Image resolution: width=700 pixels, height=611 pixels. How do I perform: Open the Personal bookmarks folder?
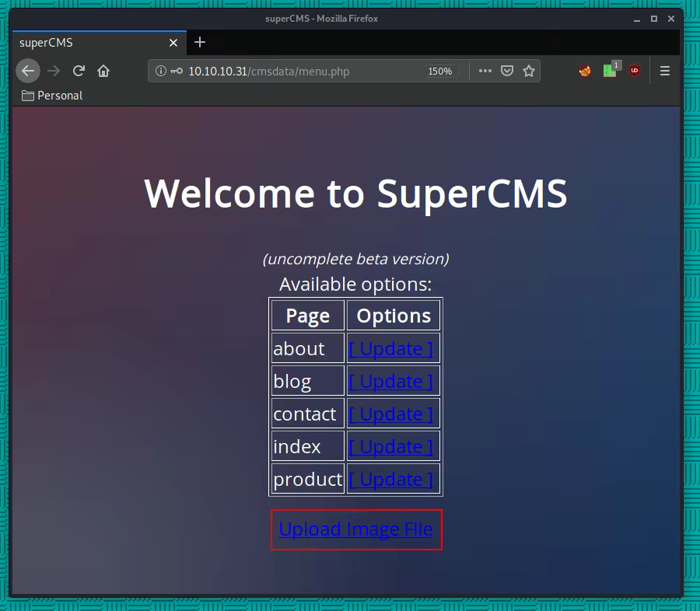point(52,96)
